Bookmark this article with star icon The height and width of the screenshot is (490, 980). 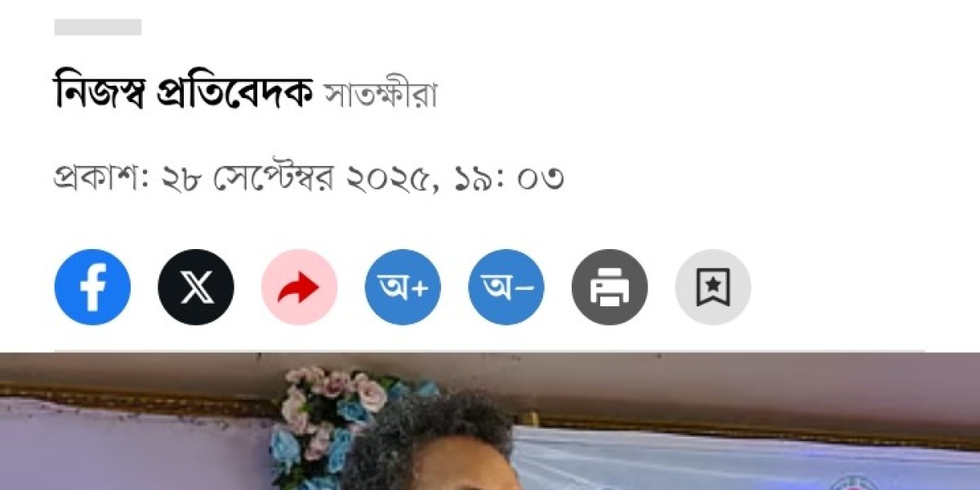(x=713, y=287)
